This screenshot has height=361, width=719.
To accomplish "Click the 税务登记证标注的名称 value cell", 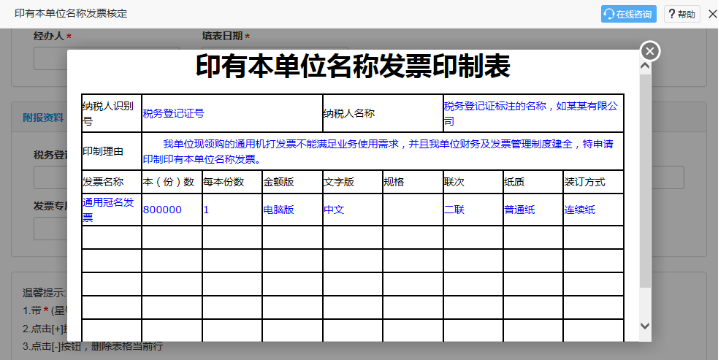I will click(x=533, y=114).
